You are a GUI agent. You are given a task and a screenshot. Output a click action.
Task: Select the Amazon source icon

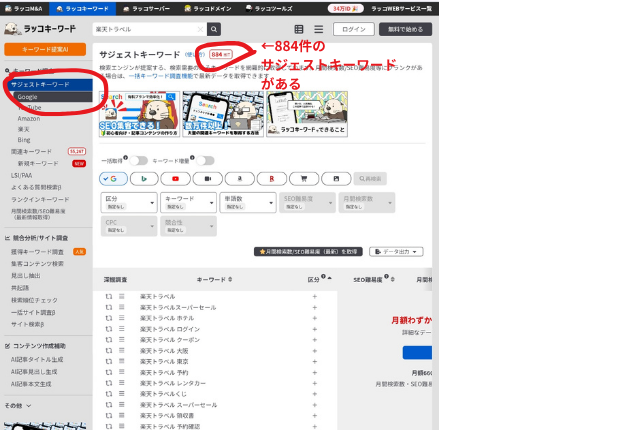coord(239,178)
